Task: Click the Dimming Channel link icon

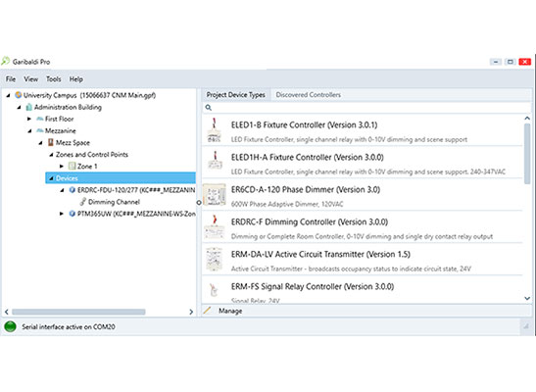Action: [x=82, y=202]
